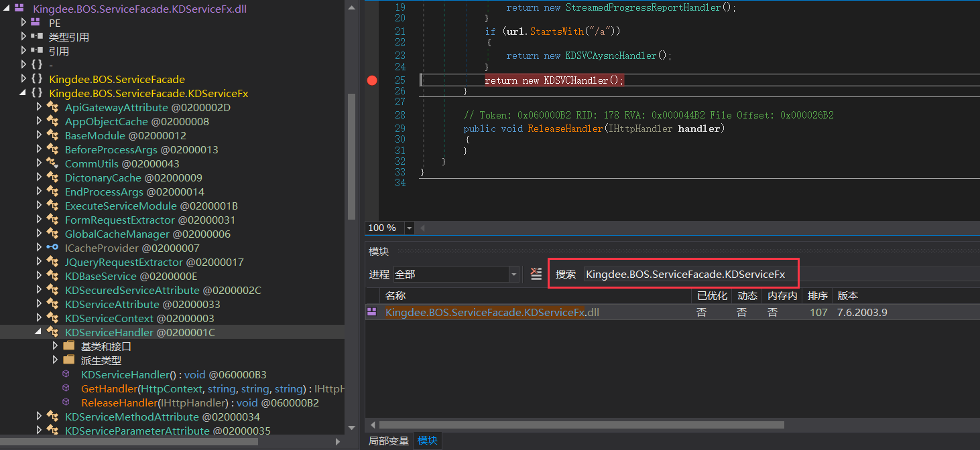Screen dimensions: 980x450
Task: Click the clear-filter icon beside the search box
Action: pos(536,273)
